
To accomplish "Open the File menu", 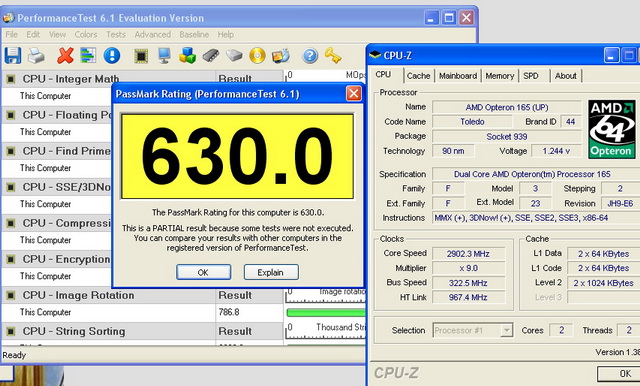I will click(x=11, y=35).
